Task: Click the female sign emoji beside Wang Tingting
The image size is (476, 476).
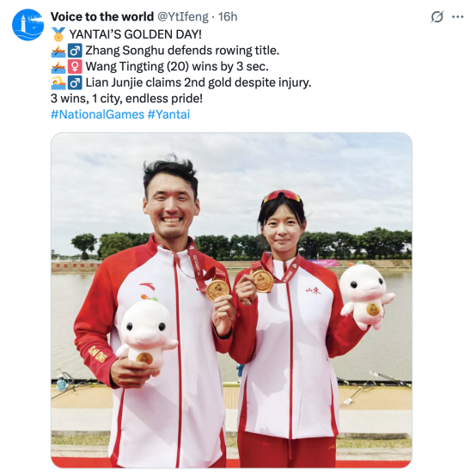Action: click(75, 66)
